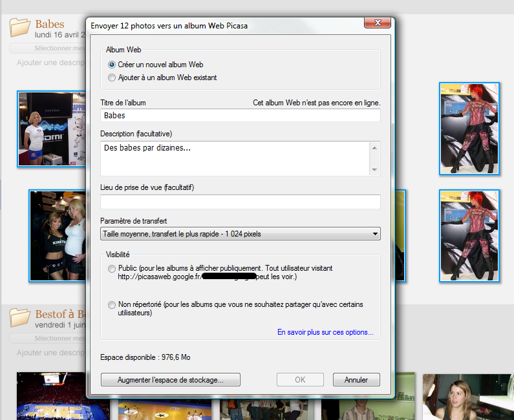Select thumbnail of two women in Kinetik booth

pos(58,236)
